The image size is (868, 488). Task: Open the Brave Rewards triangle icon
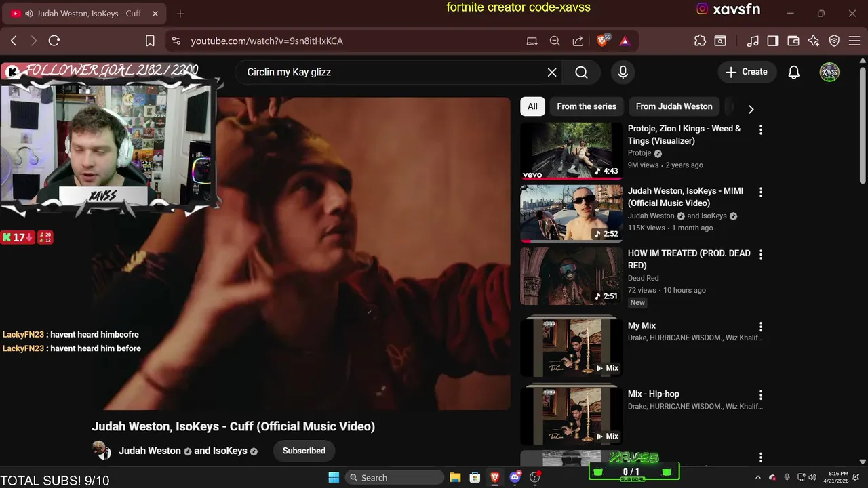(x=625, y=41)
